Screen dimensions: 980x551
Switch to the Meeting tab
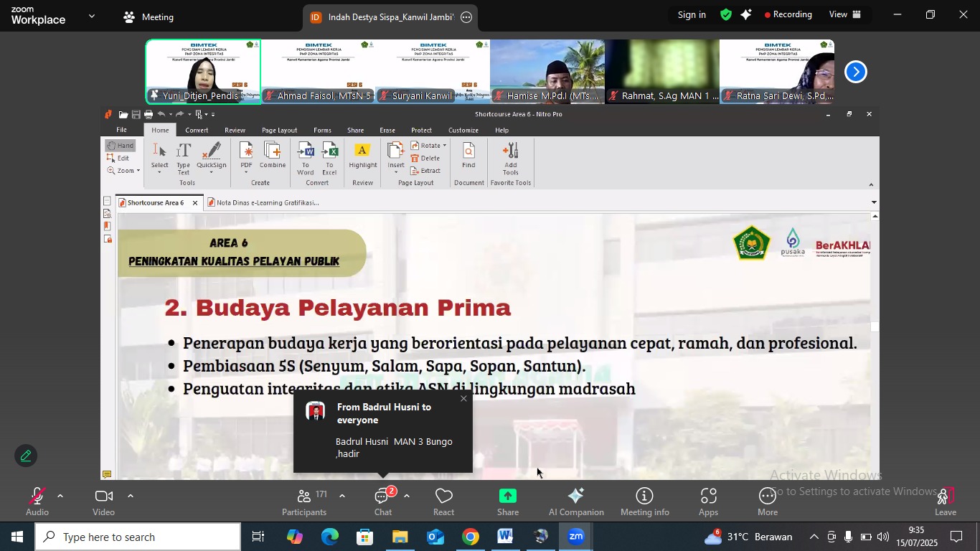[x=149, y=17]
